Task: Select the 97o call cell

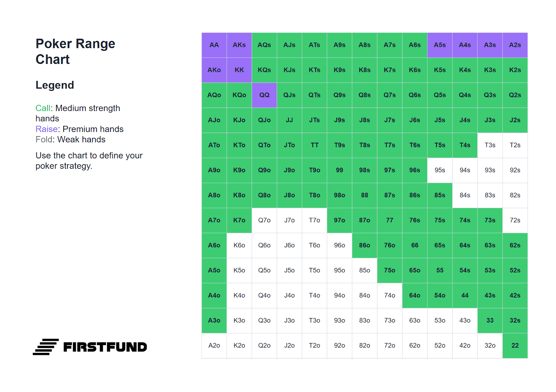Action: 340,220
